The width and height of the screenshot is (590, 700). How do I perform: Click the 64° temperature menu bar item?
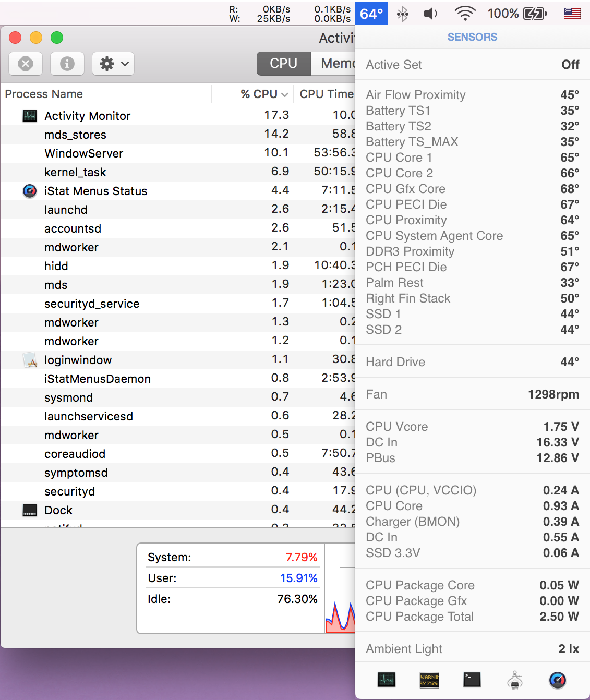[x=371, y=14]
